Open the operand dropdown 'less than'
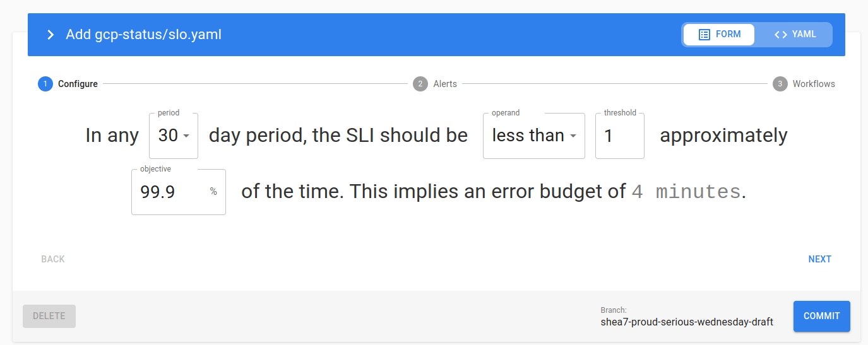868x345 pixels. (x=533, y=136)
